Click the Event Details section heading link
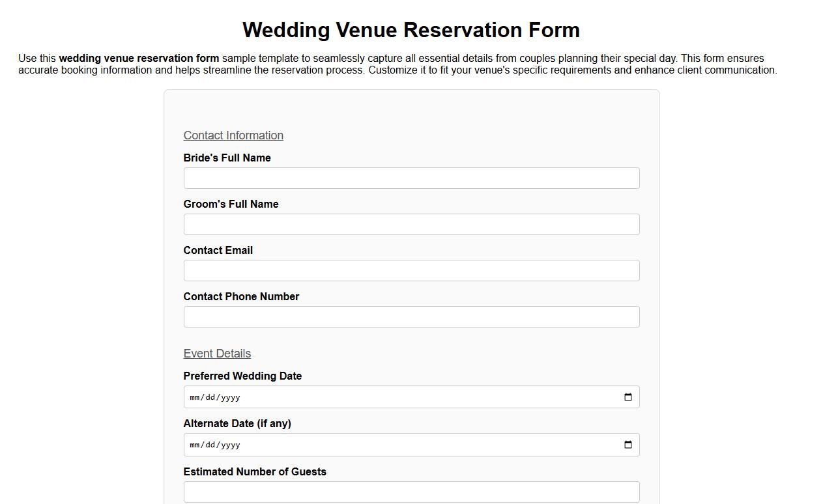 pyautogui.click(x=217, y=354)
